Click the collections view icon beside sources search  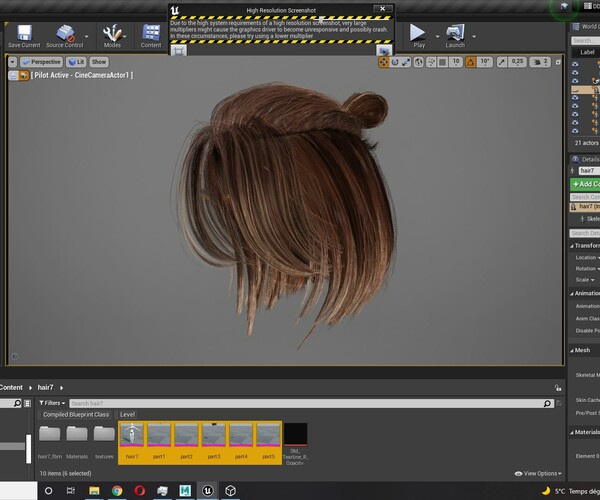[27, 403]
